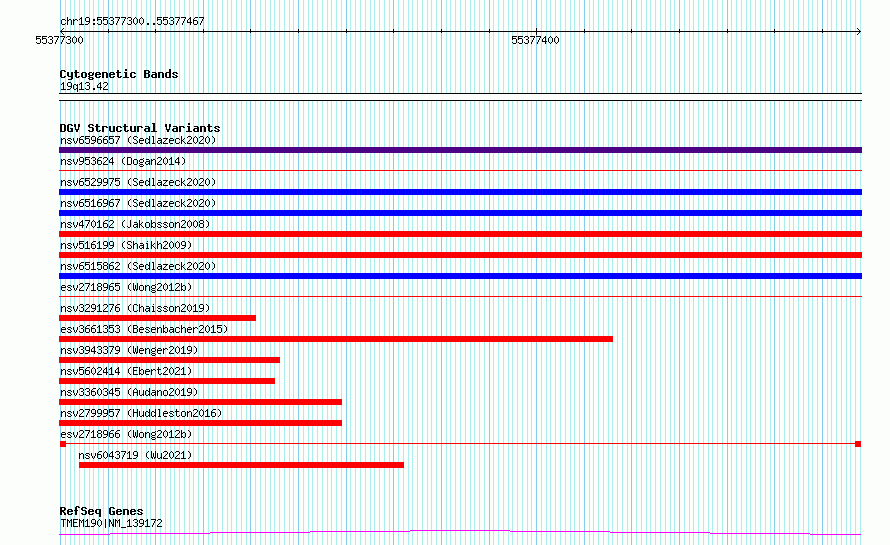This screenshot has height=545, width=890.
Task: Click the nsv6596657 (Sedlazeck2020) variant label
Action: tap(138, 140)
